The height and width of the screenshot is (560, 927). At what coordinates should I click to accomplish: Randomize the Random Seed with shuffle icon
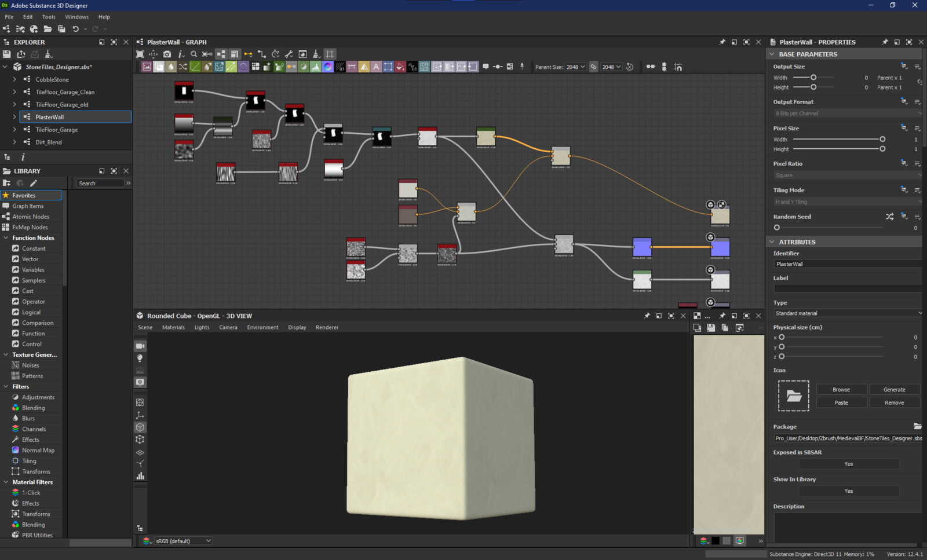pyautogui.click(x=889, y=217)
